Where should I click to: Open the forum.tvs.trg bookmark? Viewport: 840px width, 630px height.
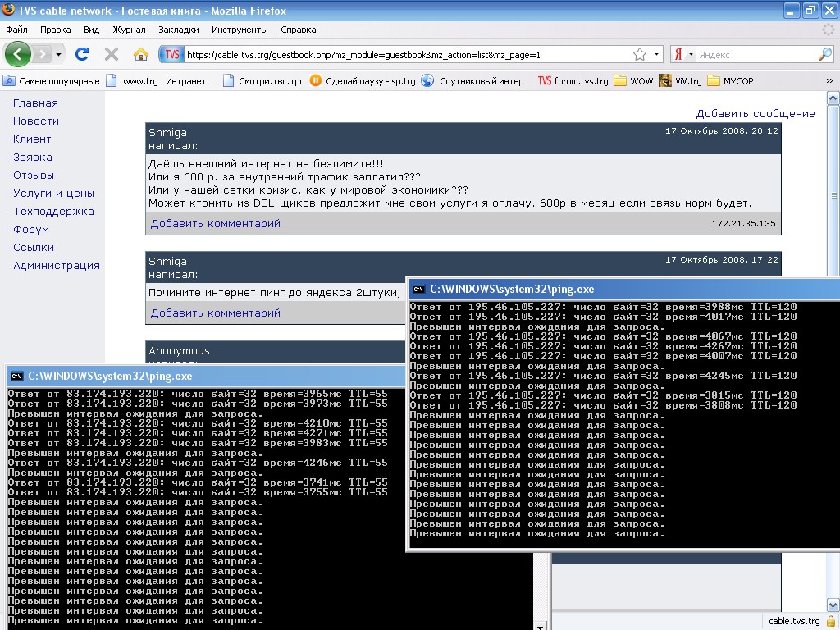point(573,81)
